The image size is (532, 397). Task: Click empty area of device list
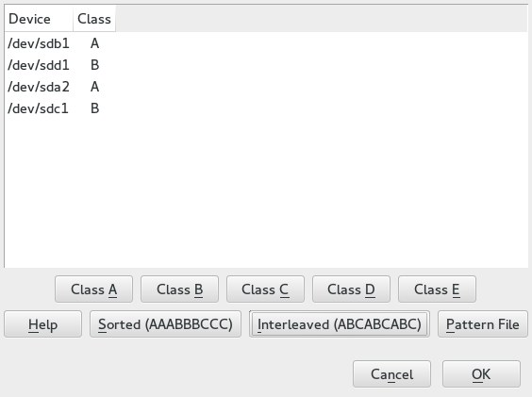266,193
